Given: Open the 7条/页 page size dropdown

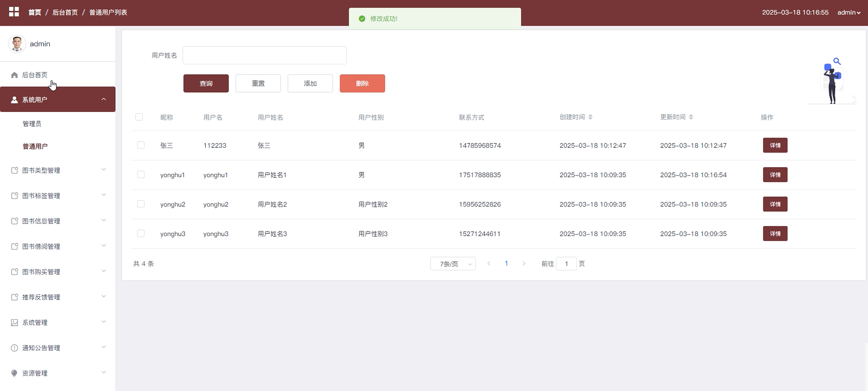Looking at the screenshot, I should click(453, 264).
